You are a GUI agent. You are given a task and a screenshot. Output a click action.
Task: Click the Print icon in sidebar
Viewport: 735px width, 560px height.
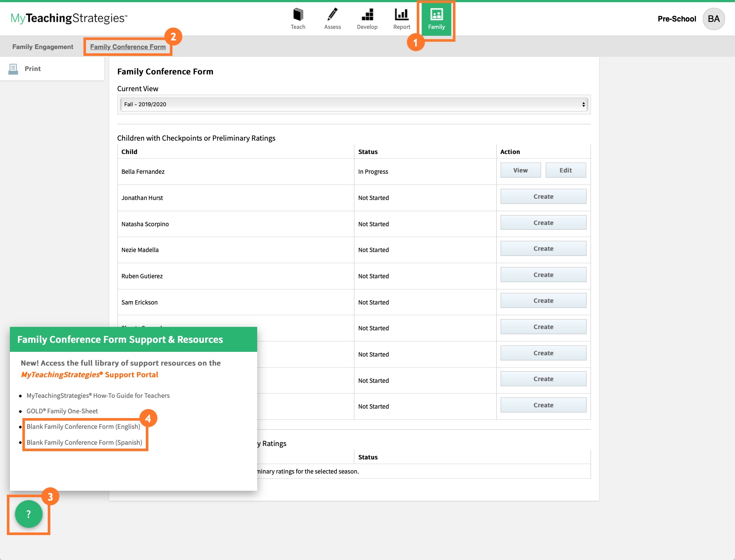point(15,68)
